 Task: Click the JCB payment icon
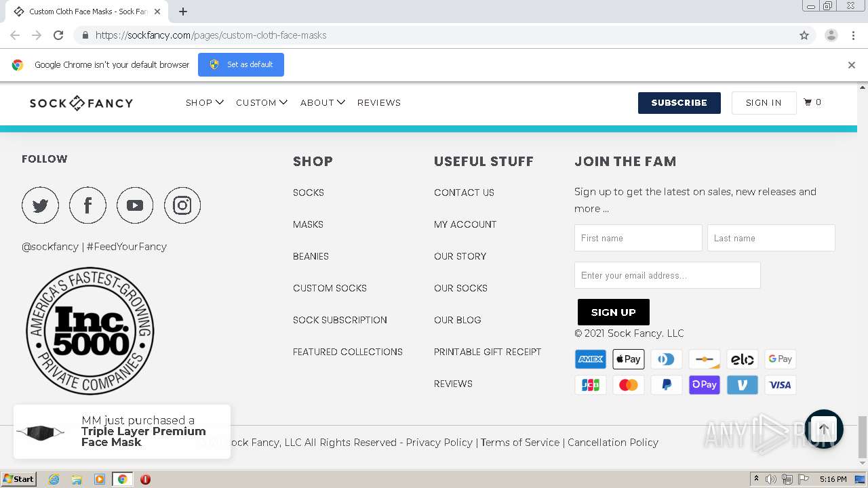tap(591, 385)
